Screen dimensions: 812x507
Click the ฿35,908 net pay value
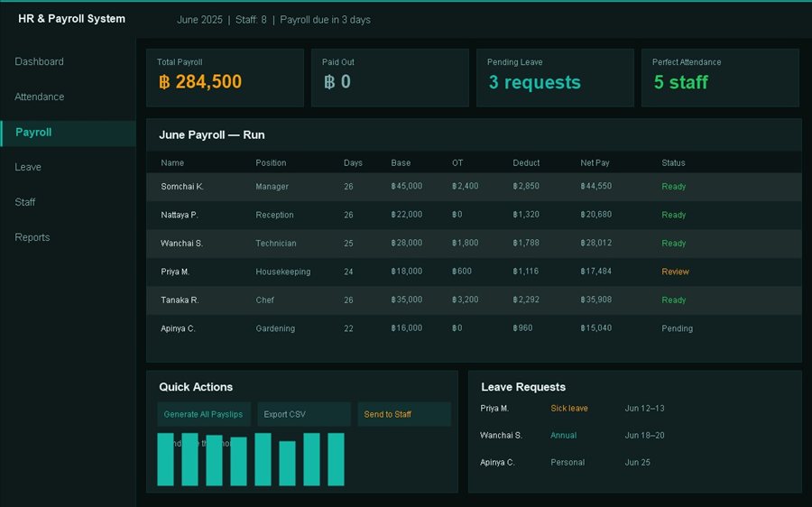pos(596,300)
